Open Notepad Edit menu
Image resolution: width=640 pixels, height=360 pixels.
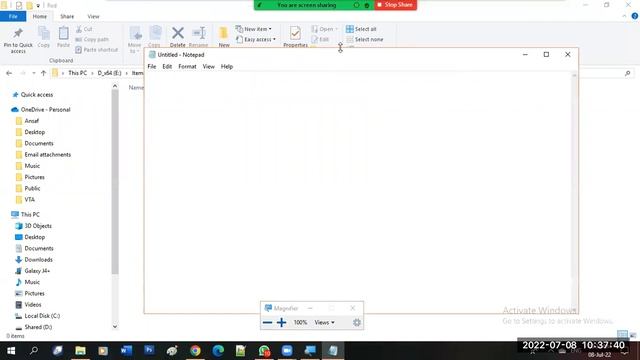167,67
